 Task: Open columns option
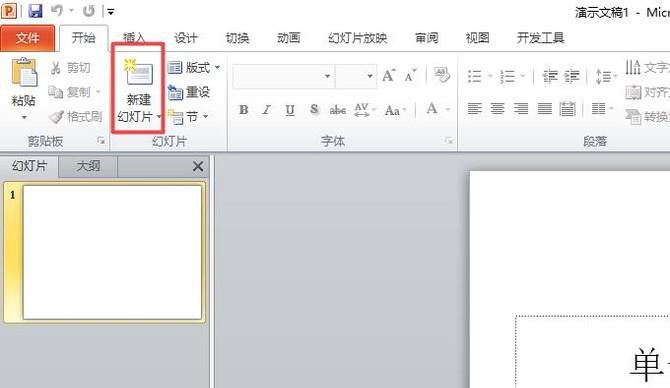click(x=602, y=109)
